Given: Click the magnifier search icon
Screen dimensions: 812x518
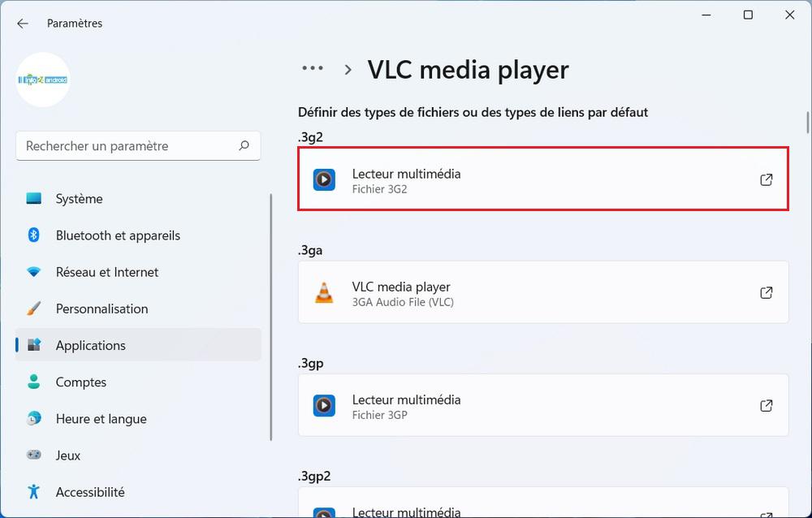Looking at the screenshot, I should tap(244, 146).
